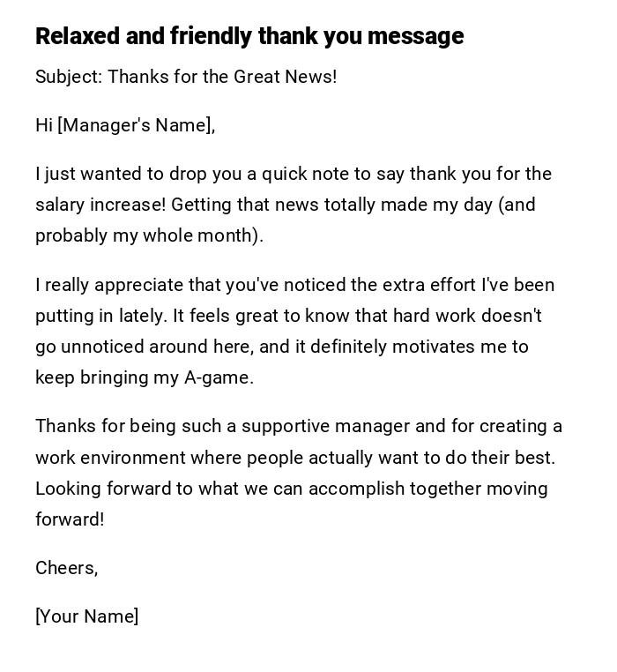This screenshot has height=672, width=617.
Task: Click the "Cheers," sign-off
Action: (x=66, y=568)
